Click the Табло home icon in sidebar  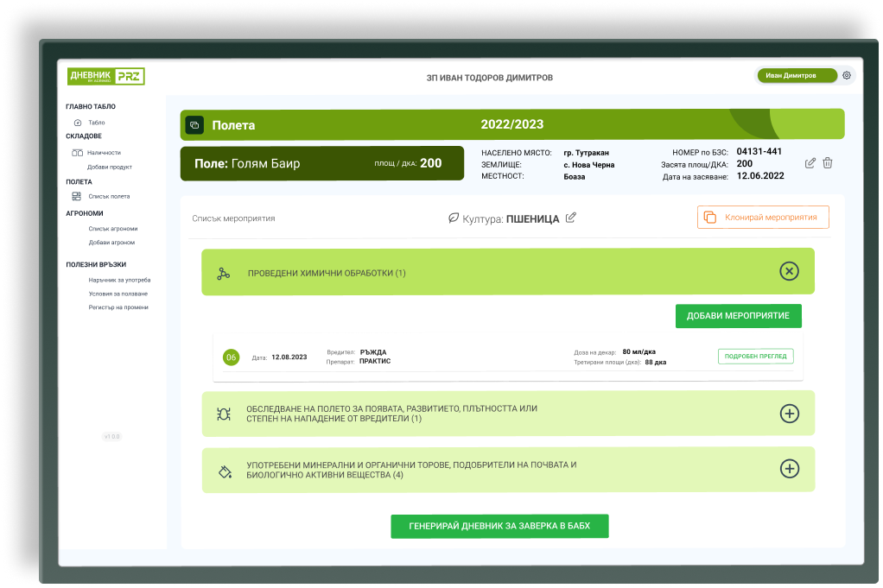click(78, 123)
